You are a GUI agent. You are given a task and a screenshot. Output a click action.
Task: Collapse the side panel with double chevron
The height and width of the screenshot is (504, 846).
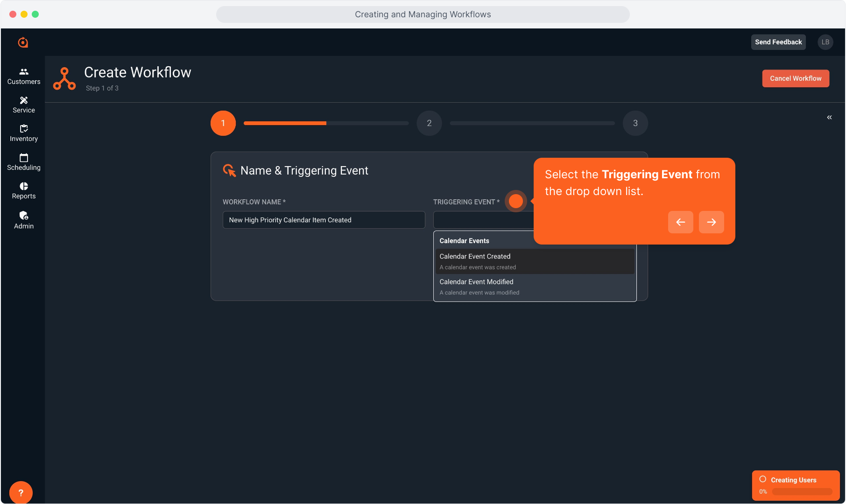pos(829,118)
